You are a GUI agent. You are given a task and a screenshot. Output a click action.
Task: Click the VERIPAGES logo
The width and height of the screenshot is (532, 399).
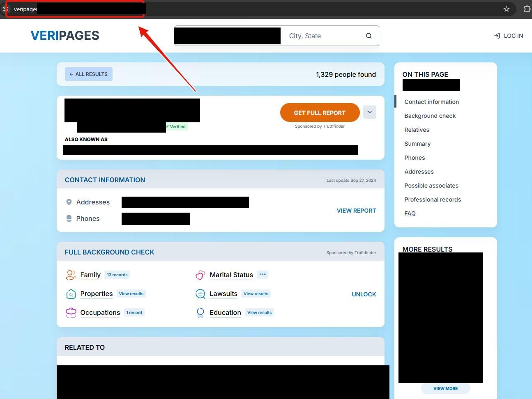pos(65,36)
